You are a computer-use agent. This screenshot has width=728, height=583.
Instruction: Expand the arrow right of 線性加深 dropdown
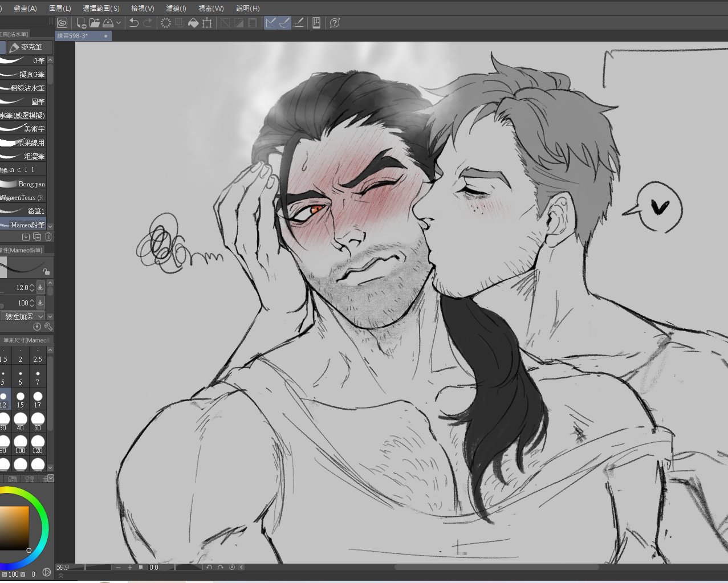click(50, 316)
